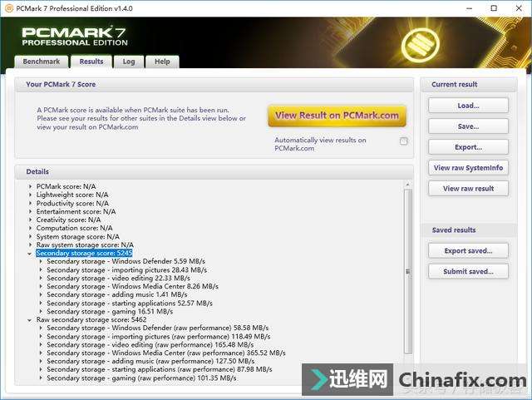Toggle Automatically view results on PCMark.com checkbox

(x=403, y=141)
